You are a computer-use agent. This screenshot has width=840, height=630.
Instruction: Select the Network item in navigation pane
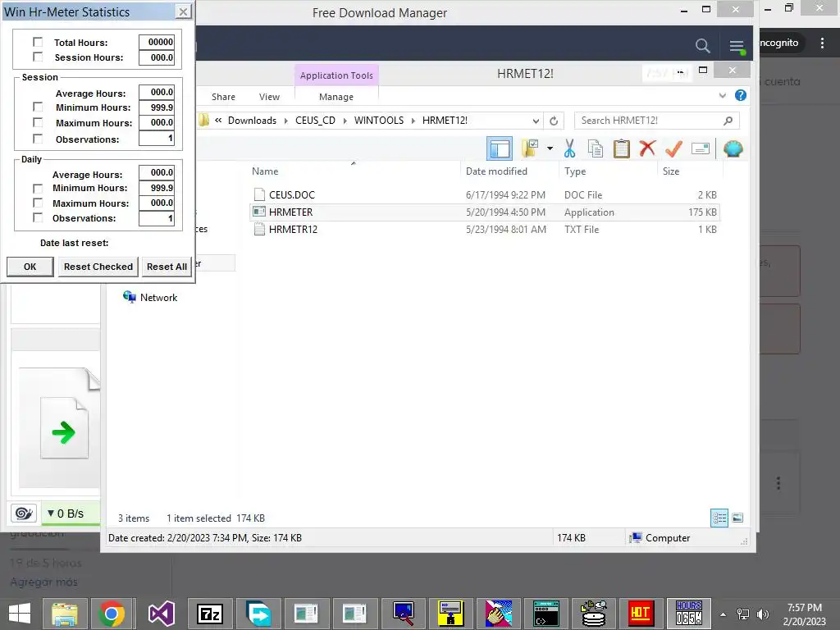pyautogui.click(x=151, y=297)
